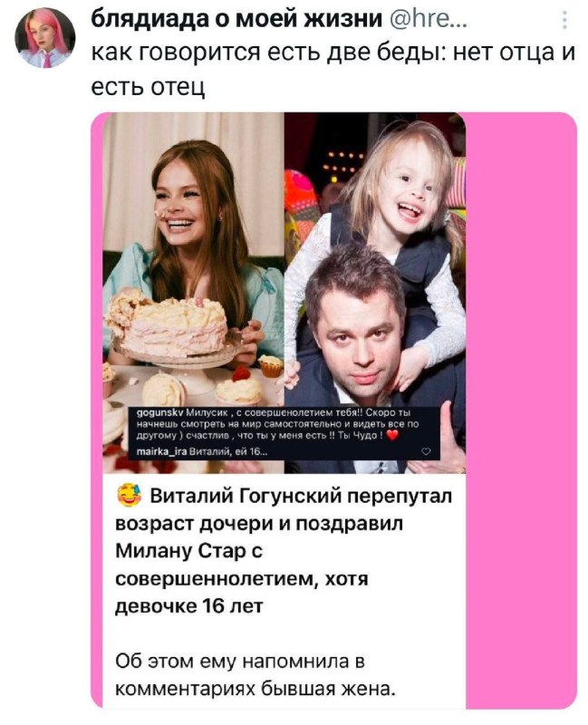Screen dimensions: 588x725
Task: Click the tweet text about two troubles
Action: [333, 70]
